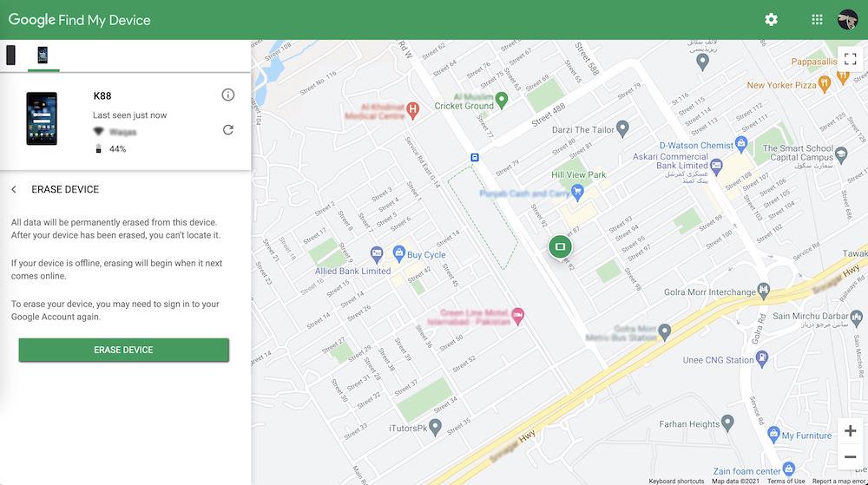This screenshot has width=868, height=485.
Task: Select the K88 device tab
Action: click(43, 56)
